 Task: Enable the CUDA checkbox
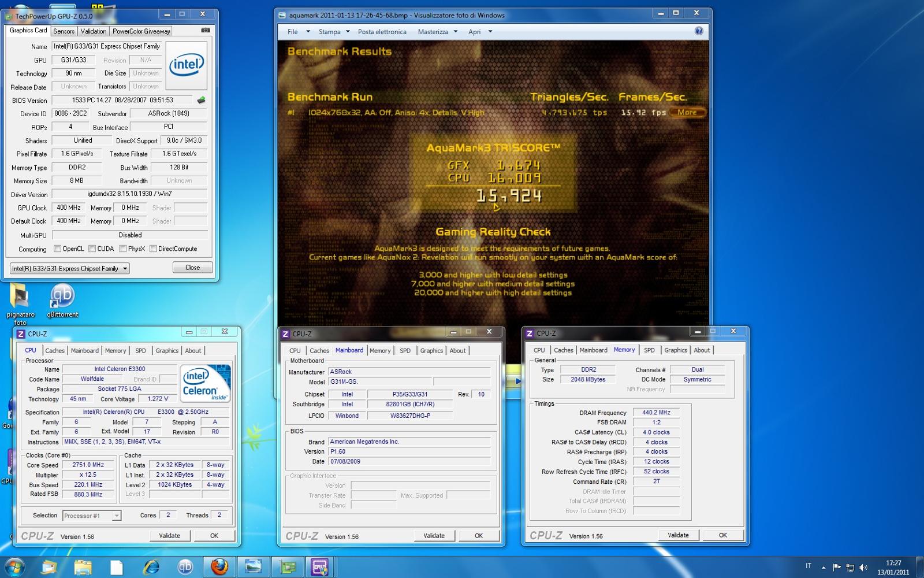(92, 249)
